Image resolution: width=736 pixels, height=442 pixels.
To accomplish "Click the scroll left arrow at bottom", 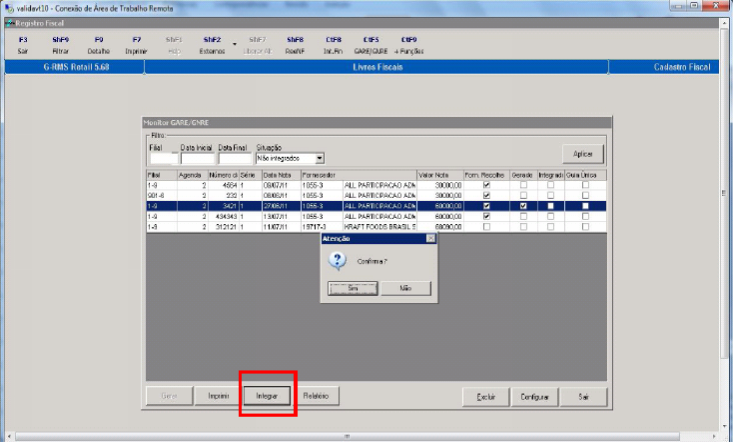I will [8, 436].
